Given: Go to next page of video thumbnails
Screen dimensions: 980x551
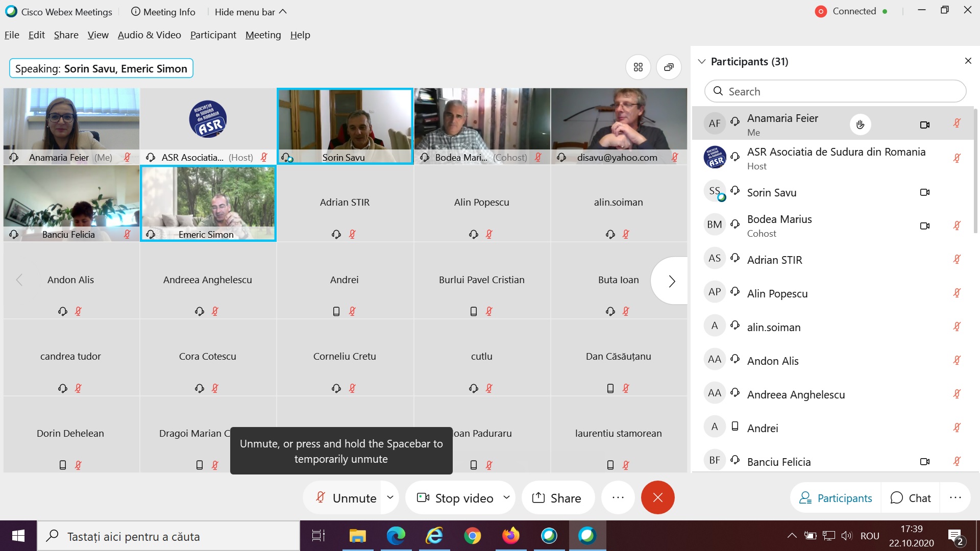Looking at the screenshot, I should (x=672, y=281).
